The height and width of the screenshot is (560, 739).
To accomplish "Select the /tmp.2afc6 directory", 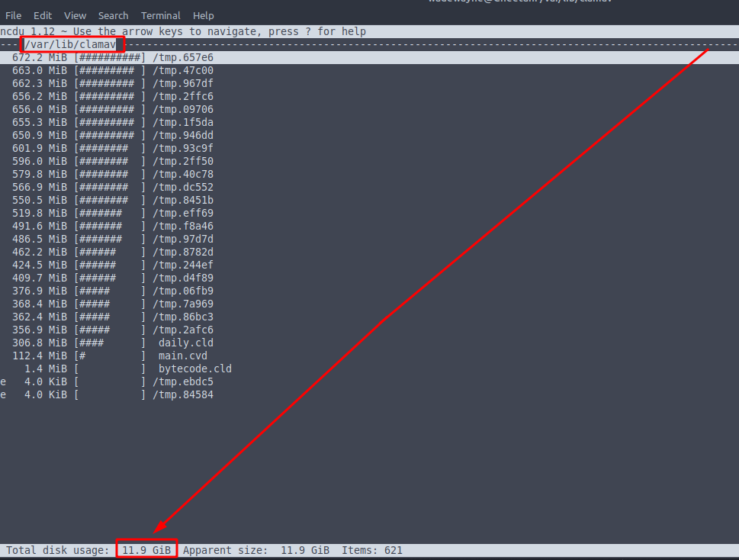I will (369, 330).
